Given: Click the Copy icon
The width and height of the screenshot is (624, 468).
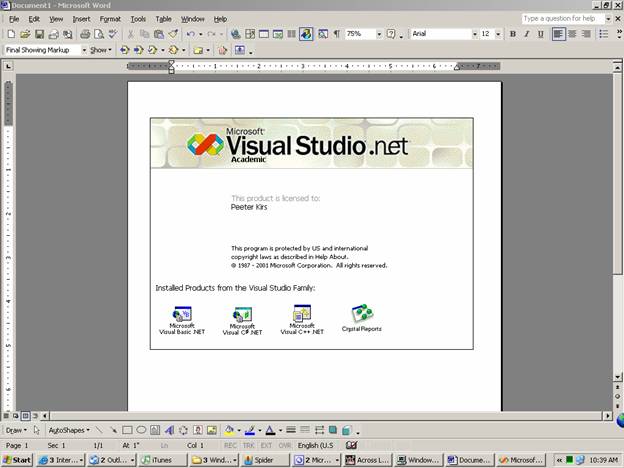Looking at the screenshot, I should point(144,34).
